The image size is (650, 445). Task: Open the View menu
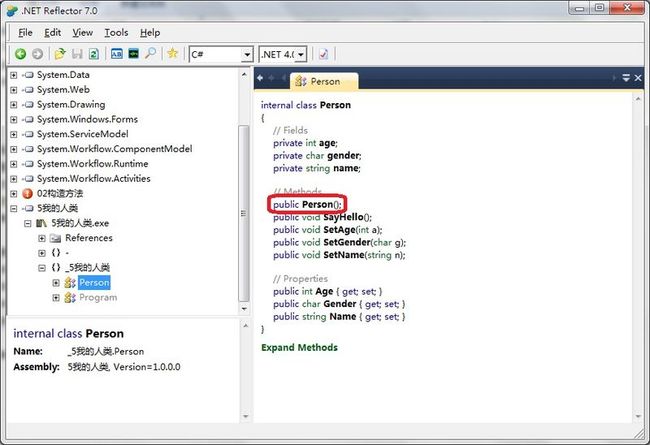pos(82,32)
